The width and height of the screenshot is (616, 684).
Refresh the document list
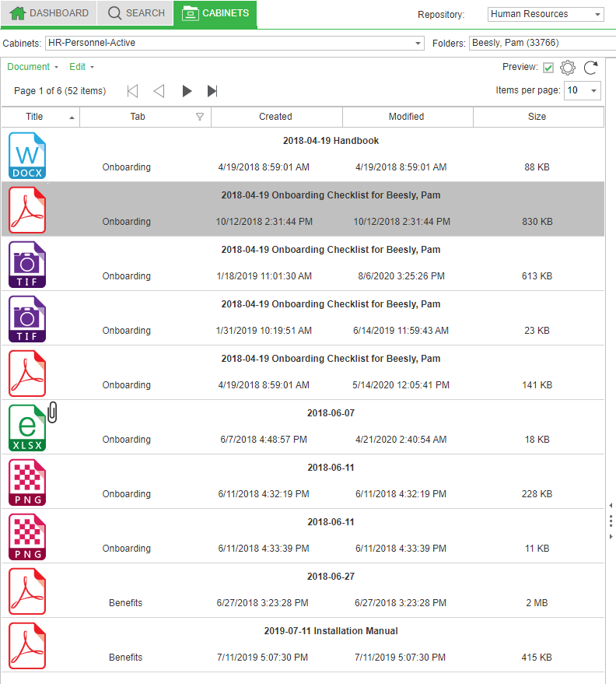click(x=591, y=68)
